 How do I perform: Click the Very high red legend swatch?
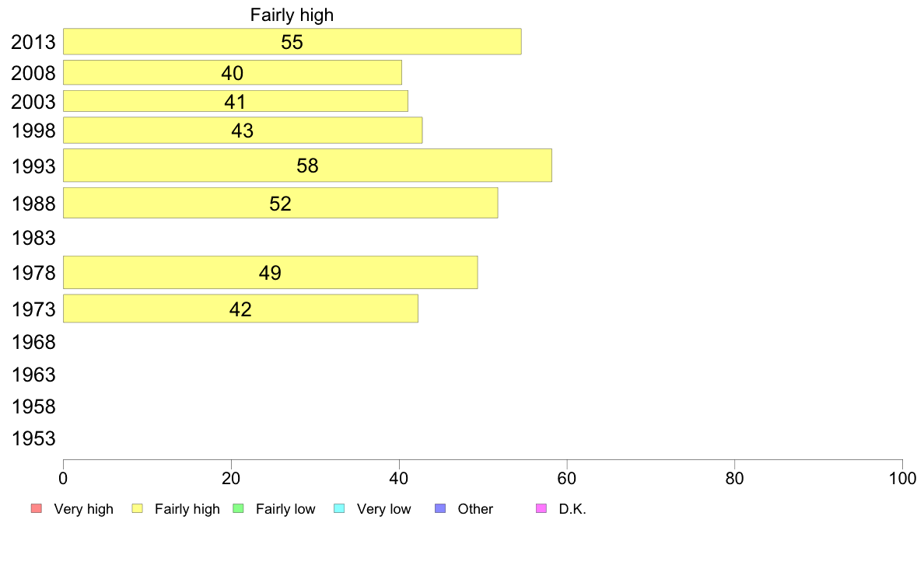pyautogui.click(x=37, y=508)
